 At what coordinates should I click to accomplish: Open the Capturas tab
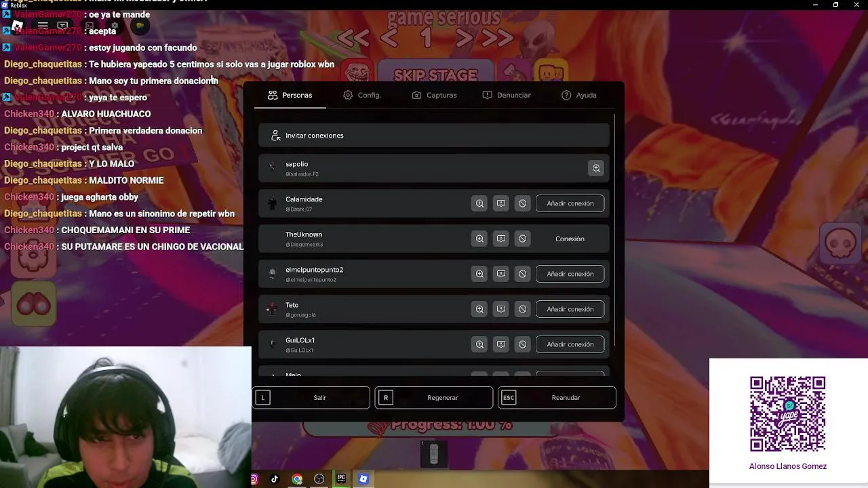point(435,95)
